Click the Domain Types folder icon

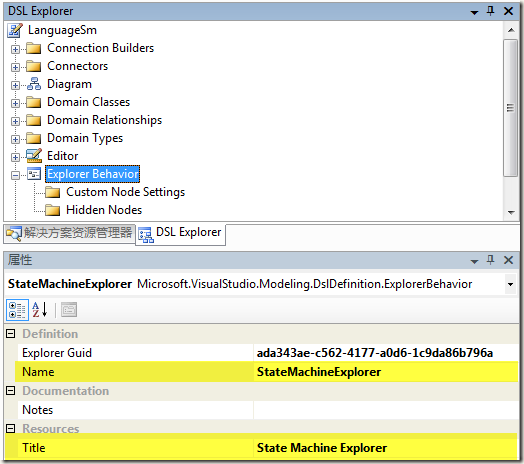click(33, 138)
